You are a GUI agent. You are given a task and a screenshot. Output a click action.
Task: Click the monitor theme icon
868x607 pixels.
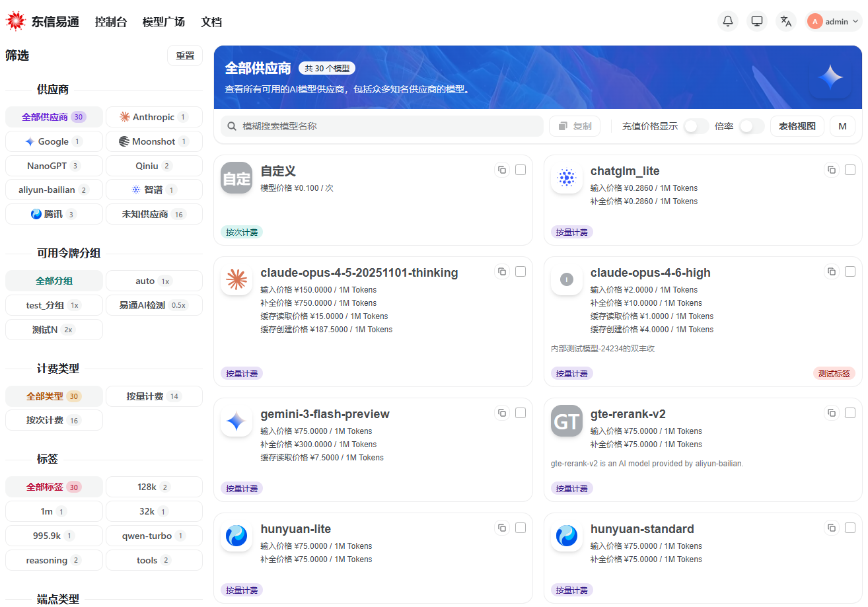[757, 21]
